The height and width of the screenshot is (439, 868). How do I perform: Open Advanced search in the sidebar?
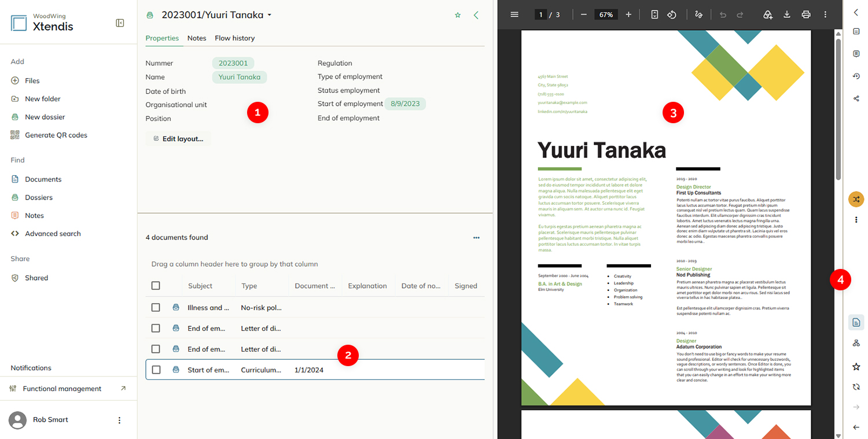click(53, 234)
